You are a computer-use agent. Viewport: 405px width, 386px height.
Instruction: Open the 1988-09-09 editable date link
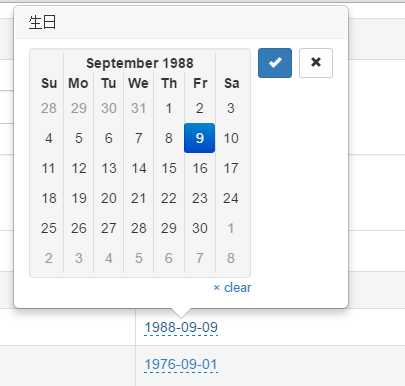tap(181, 327)
